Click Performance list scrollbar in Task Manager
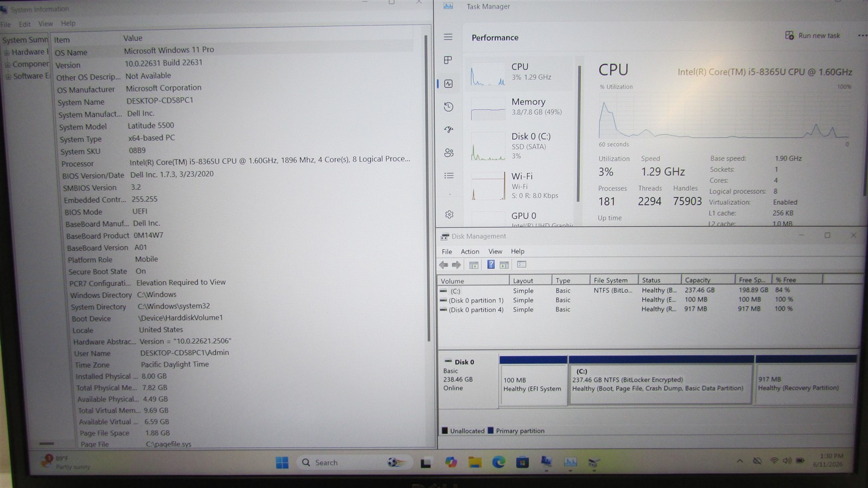The height and width of the screenshot is (488, 868). click(x=578, y=133)
